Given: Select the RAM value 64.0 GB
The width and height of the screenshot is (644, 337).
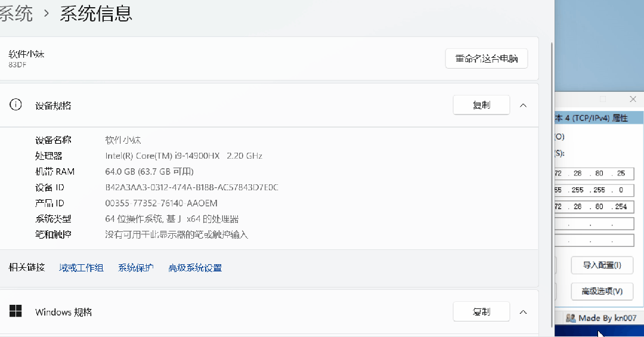Looking at the screenshot, I should click(120, 171).
